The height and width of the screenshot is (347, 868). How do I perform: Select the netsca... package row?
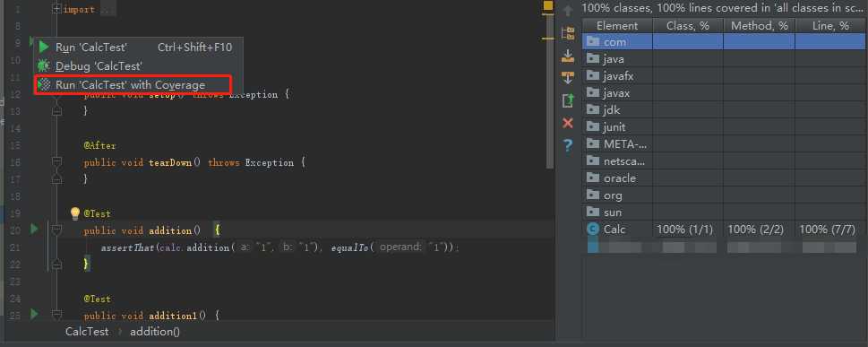coord(725,161)
